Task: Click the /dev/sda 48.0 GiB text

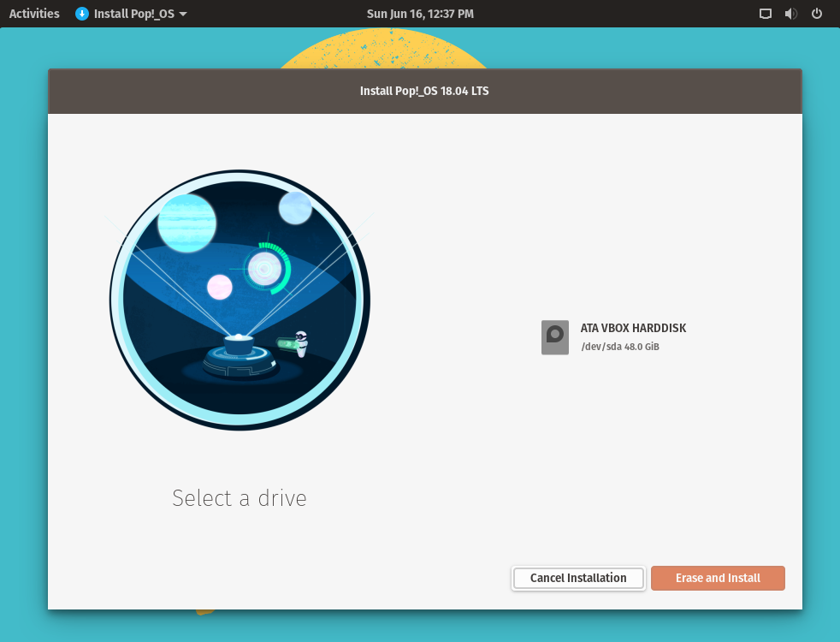Action: [x=620, y=347]
